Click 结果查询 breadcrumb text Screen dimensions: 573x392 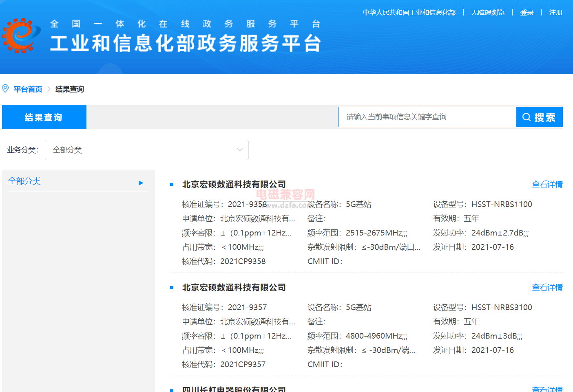(70, 89)
